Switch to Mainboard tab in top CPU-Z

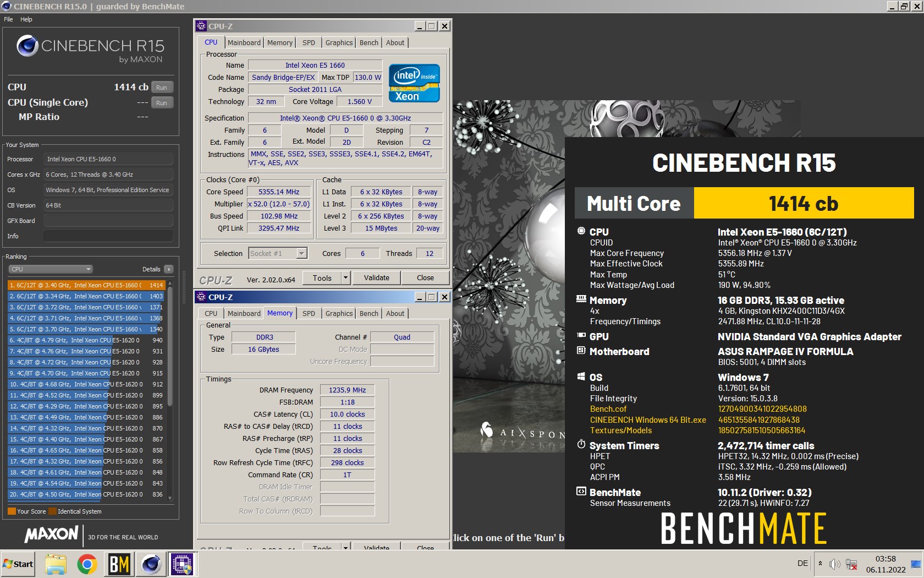coord(244,42)
